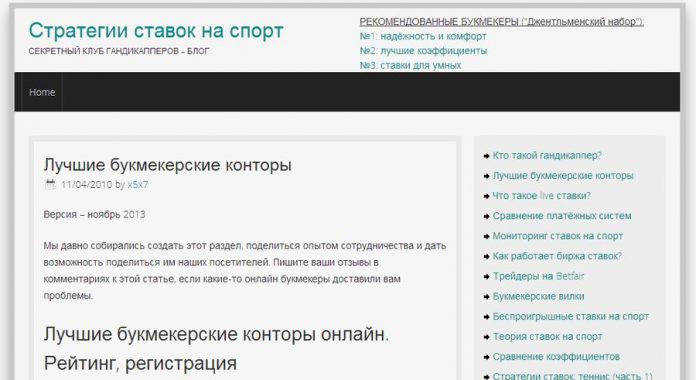The height and width of the screenshot is (380, 696).
Task: Open Беспроигрышные ставки на спорт link
Action: pyautogui.click(x=571, y=317)
